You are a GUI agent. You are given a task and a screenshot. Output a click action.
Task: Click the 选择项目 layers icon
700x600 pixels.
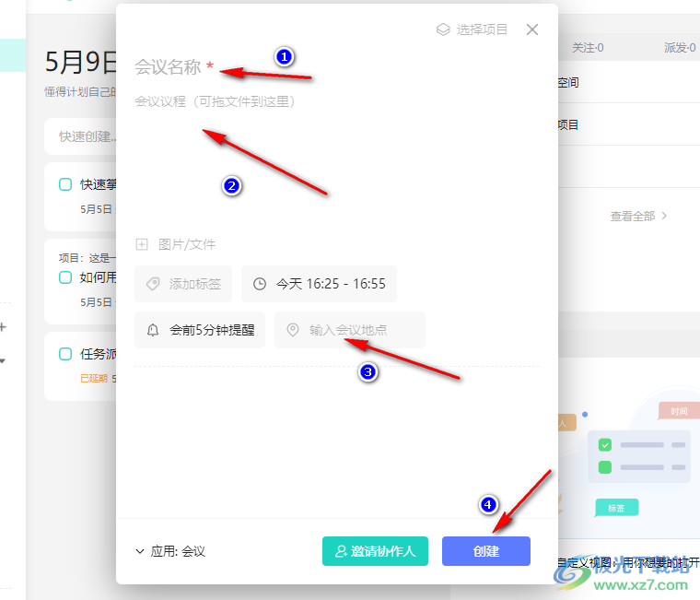443,29
